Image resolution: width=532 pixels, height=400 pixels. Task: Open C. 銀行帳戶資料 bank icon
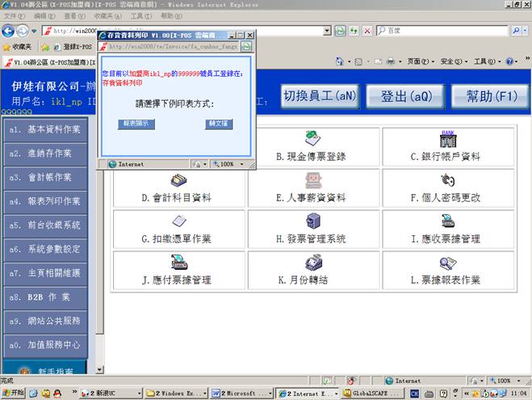pos(448,138)
